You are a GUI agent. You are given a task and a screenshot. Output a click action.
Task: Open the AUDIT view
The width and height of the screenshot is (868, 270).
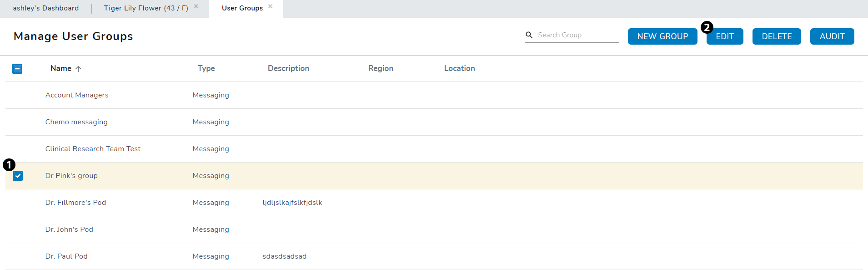click(x=832, y=36)
